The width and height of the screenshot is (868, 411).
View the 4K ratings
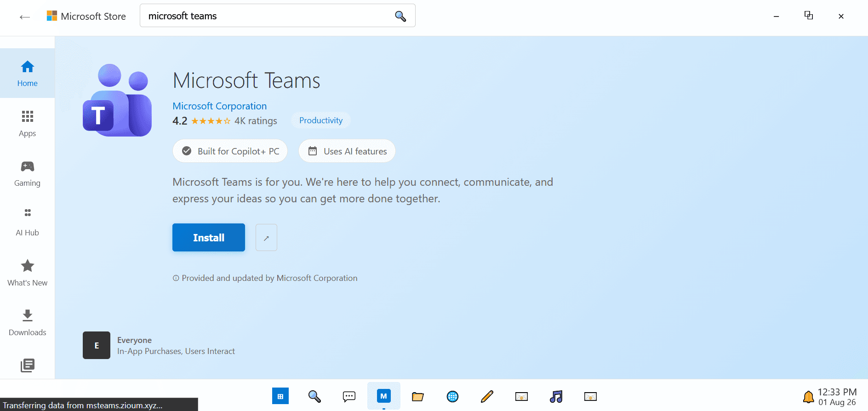pos(256,121)
